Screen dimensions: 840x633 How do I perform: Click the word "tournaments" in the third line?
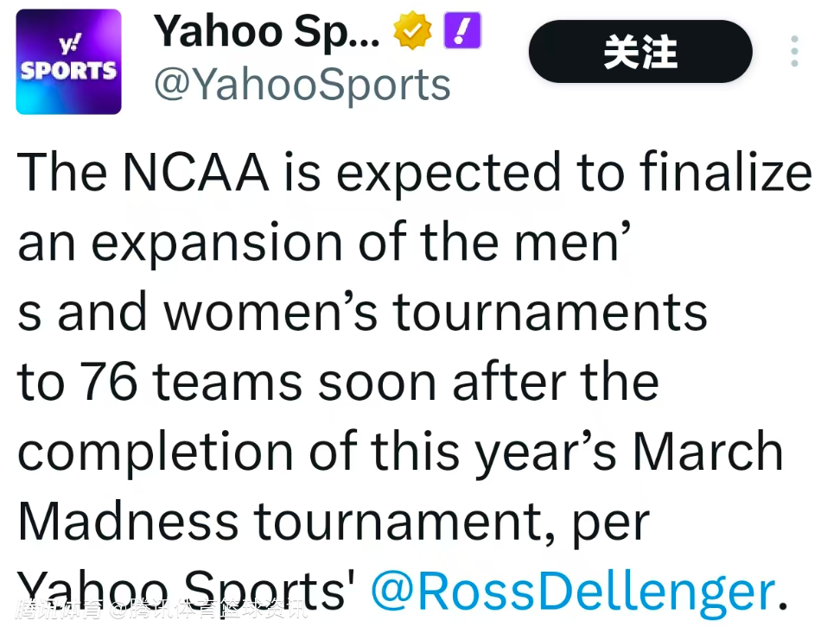click(x=551, y=313)
